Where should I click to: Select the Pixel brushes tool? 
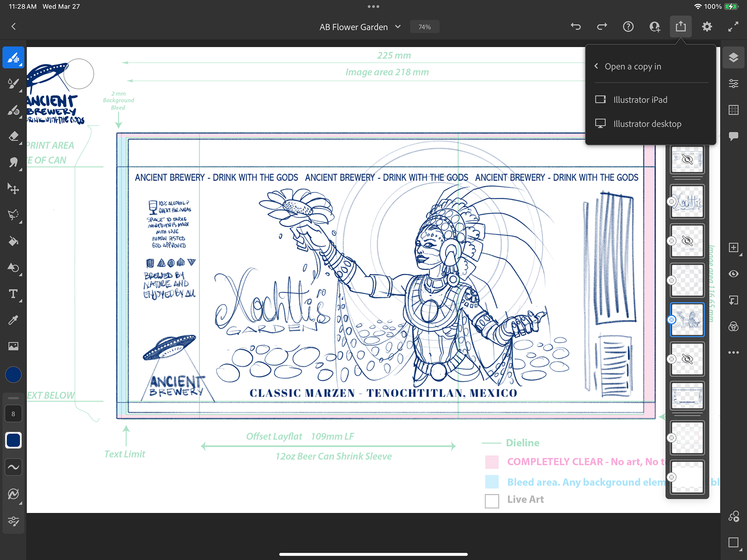[13, 58]
